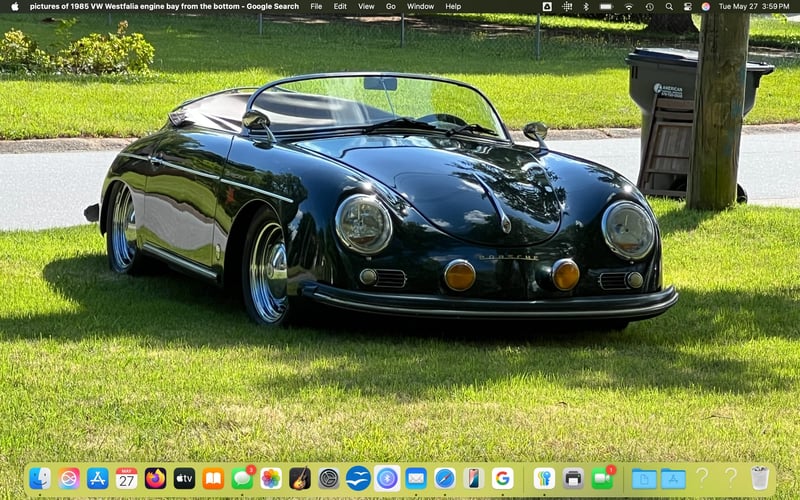Open the Go menu
800x500 pixels.
click(x=391, y=7)
